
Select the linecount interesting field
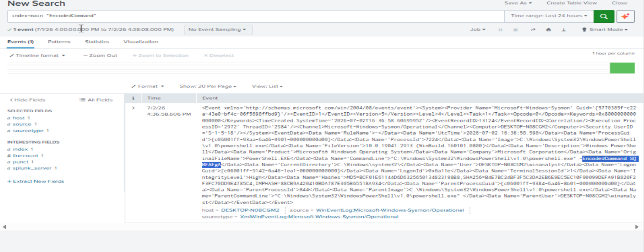25,156
